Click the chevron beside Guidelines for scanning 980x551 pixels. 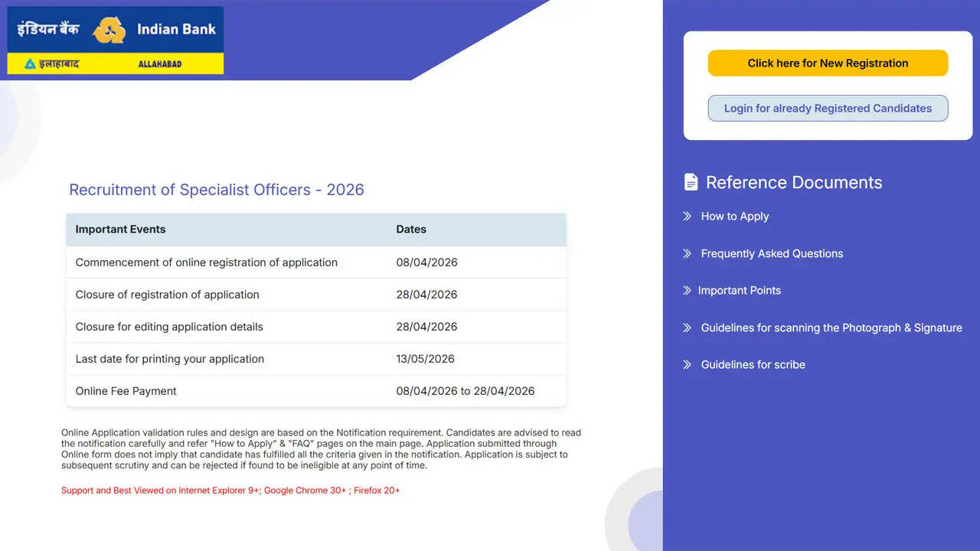pyautogui.click(x=688, y=328)
